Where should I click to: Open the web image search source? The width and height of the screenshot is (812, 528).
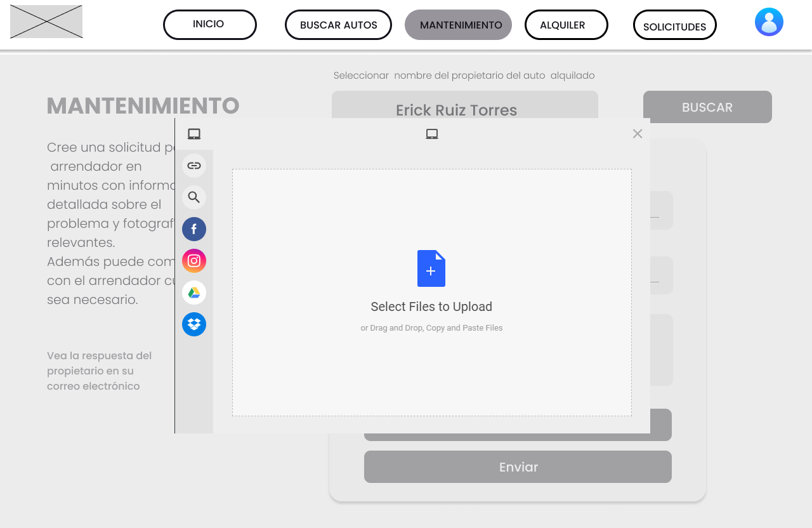point(194,197)
